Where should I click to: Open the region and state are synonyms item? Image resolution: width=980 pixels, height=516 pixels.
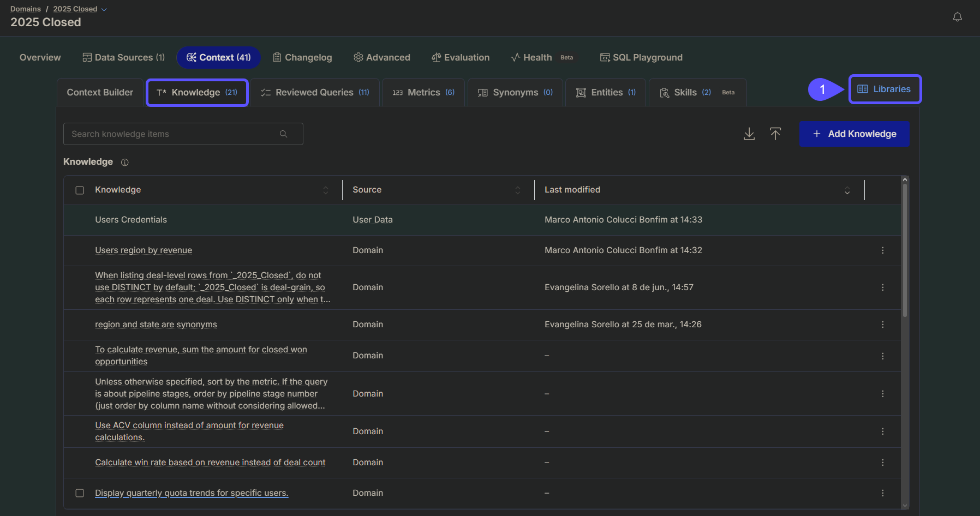[x=156, y=325]
